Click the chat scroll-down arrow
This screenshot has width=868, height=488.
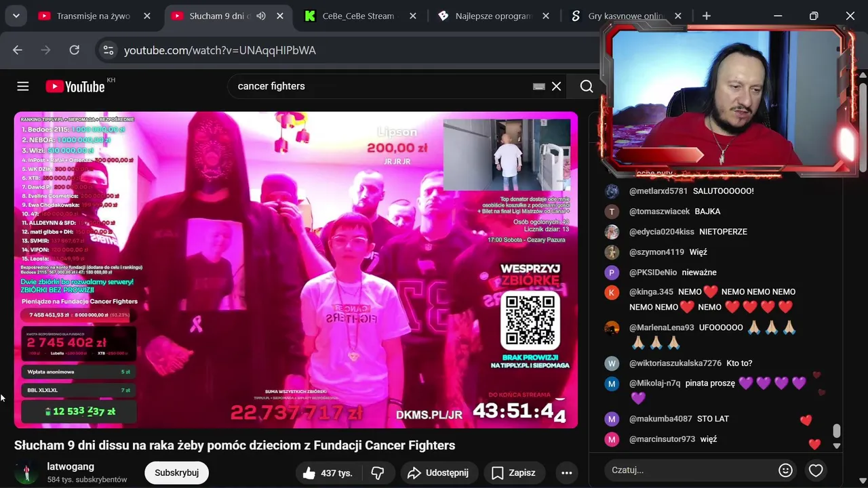[x=836, y=446]
